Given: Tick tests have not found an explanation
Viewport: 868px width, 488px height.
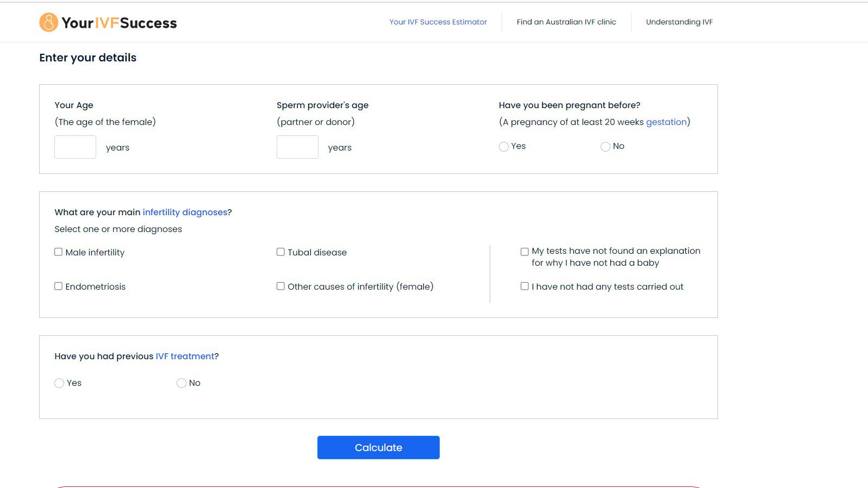Looking at the screenshot, I should (524, 252).
